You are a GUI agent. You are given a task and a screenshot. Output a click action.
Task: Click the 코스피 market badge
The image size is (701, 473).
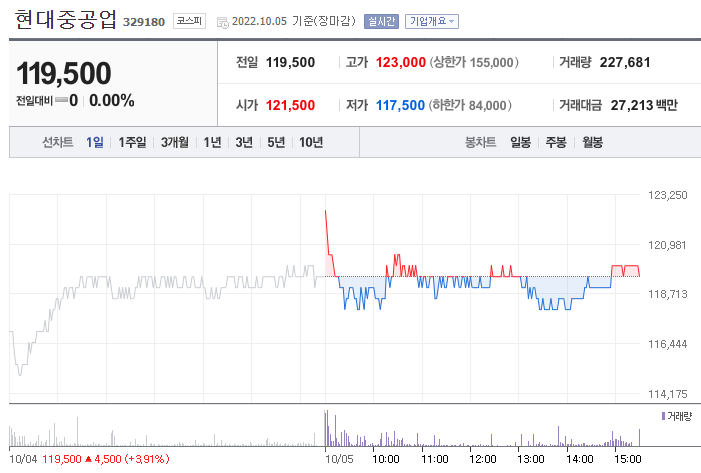(190, 21)
